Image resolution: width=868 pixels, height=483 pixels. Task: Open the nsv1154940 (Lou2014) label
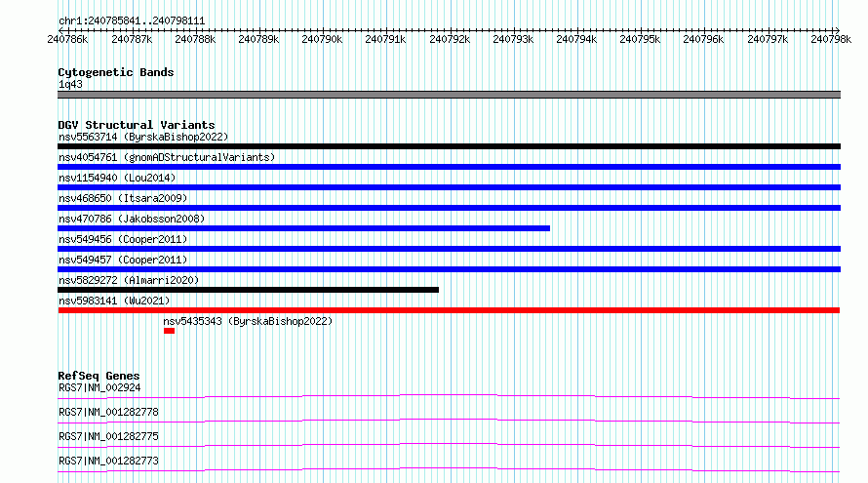click(117, 178)
